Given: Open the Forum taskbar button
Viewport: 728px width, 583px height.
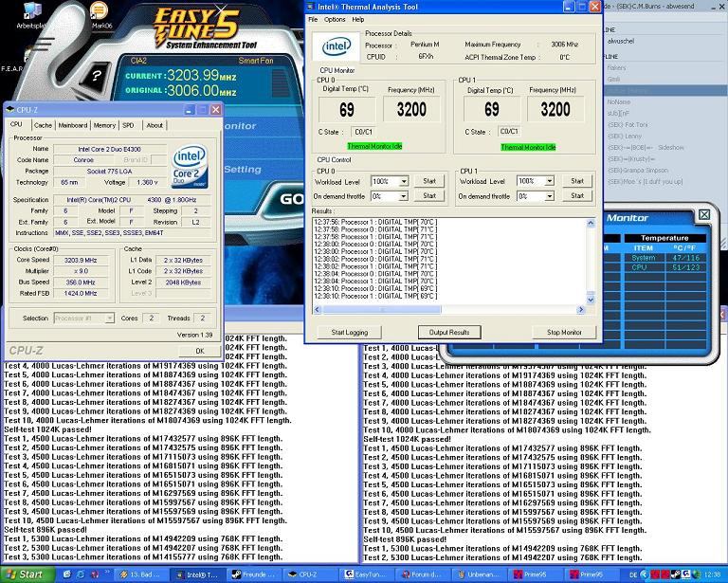Looking at the screenshot, I should coord(424,574).
